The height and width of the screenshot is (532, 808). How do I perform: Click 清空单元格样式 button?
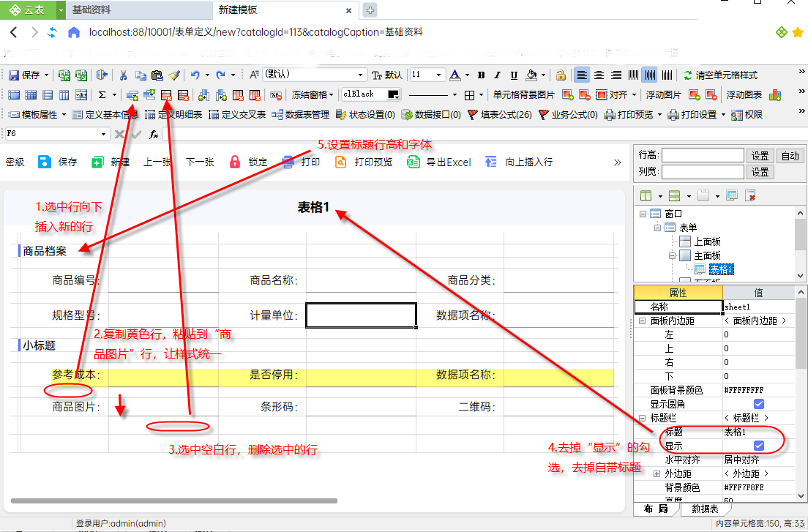pyautogui.click(x=720, y=75)
